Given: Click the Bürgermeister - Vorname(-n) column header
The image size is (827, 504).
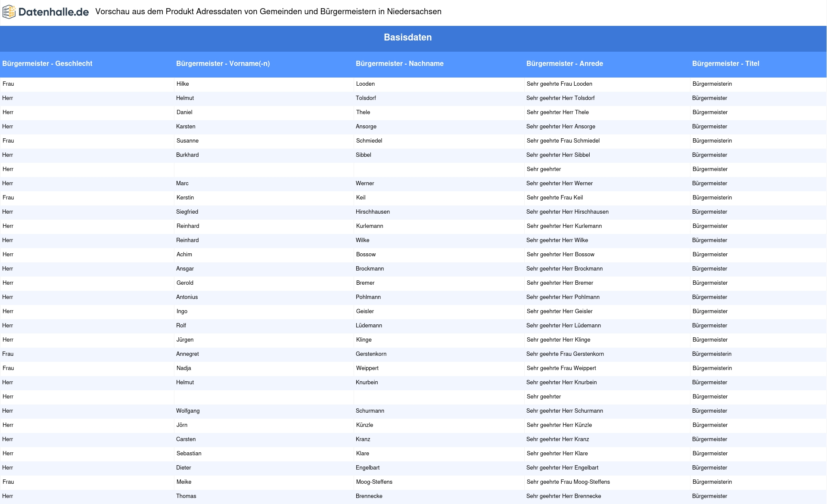Looking at the screenshot, I should 223,64.
